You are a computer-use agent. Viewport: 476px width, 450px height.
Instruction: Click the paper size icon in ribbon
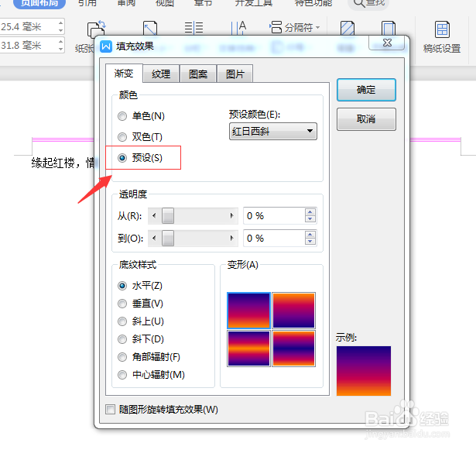pos(150,28)
